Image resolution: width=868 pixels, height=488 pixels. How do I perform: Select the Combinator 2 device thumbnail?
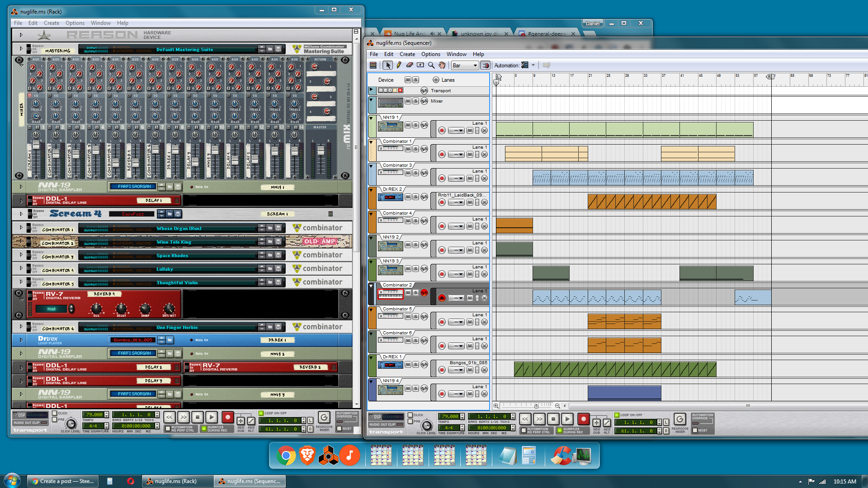[391, 294]
